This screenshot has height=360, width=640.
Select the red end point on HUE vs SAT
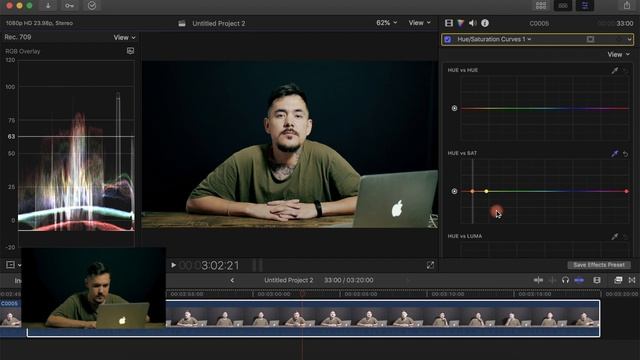pyautogui.click(x=627, y=191)
